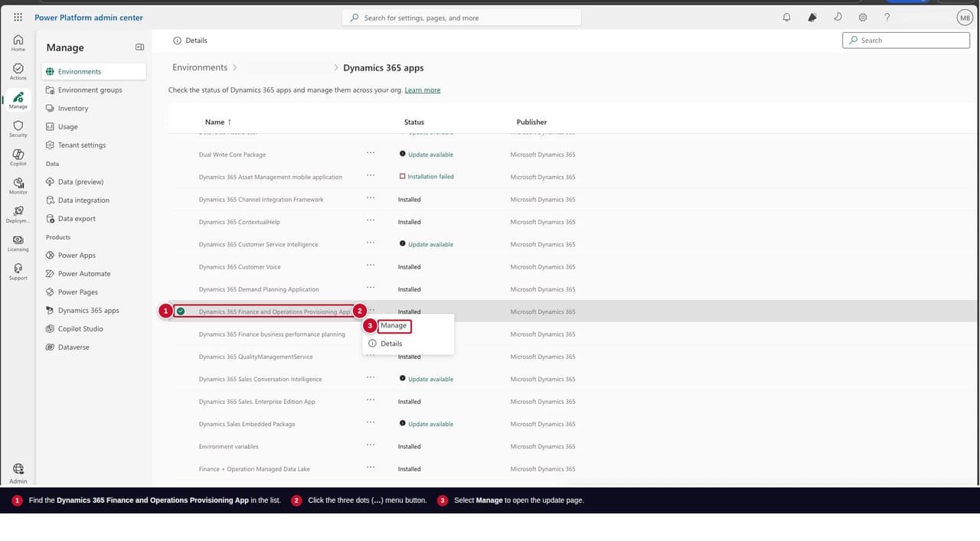Deselect the Finance and Operations Provisioning App row checkmark
The image size is (980, 541).
click(181, 311)
